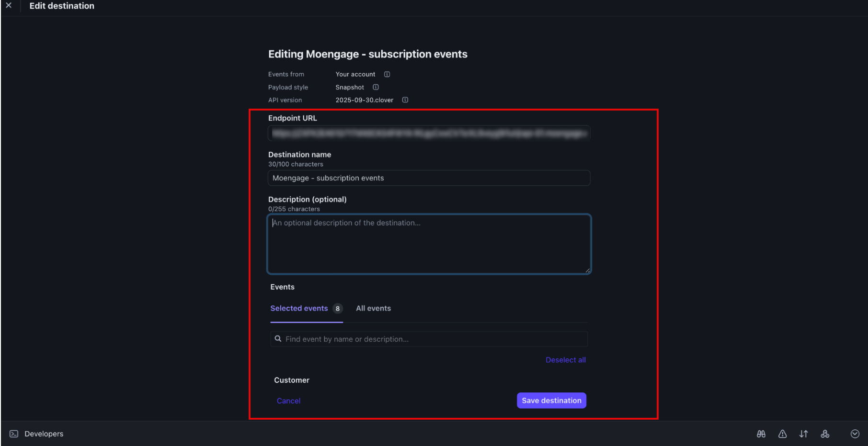Image resolution: width=868 pixels, height=446 pixels.
Task: Open the warning triangle alerts icon
Action: click(x=782, y=434)
